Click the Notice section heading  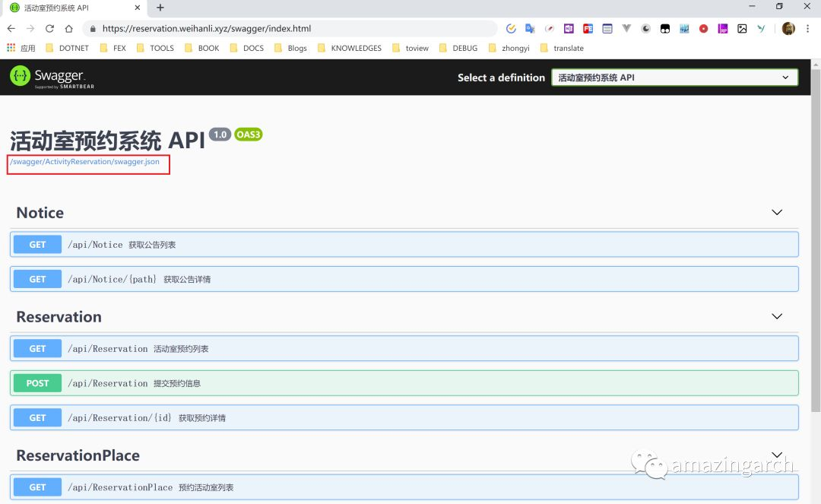[x=40, y=213]
